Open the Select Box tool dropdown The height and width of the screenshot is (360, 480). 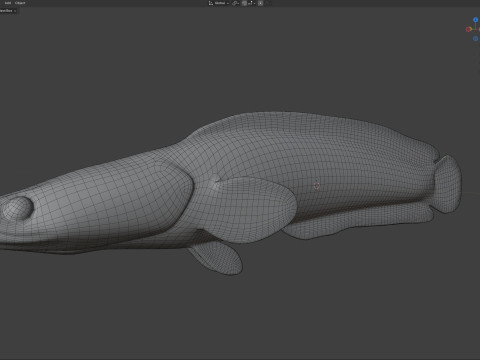click(x=8, y=11)
